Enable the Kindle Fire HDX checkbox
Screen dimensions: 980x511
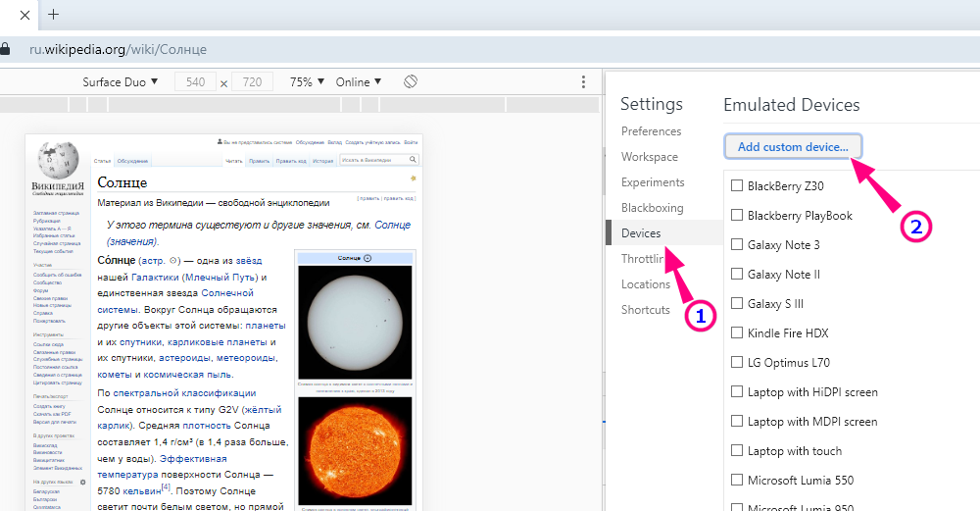(737, 332)
